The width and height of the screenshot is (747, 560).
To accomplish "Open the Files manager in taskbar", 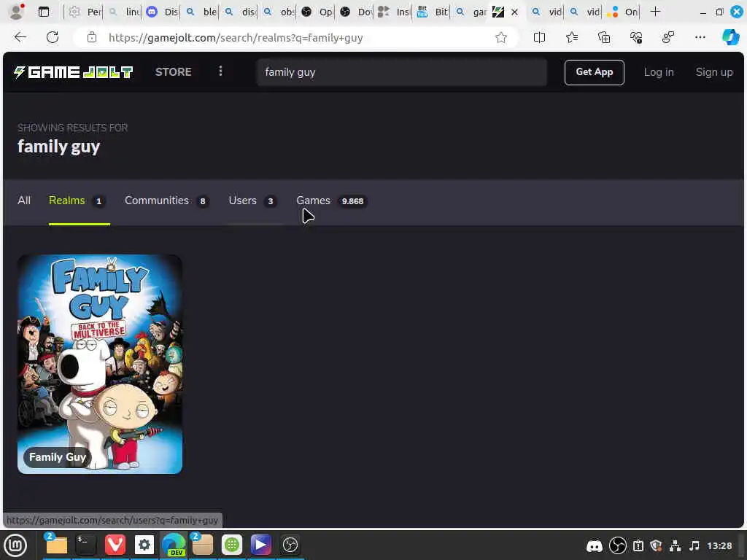I will click(x=55, y=545).
